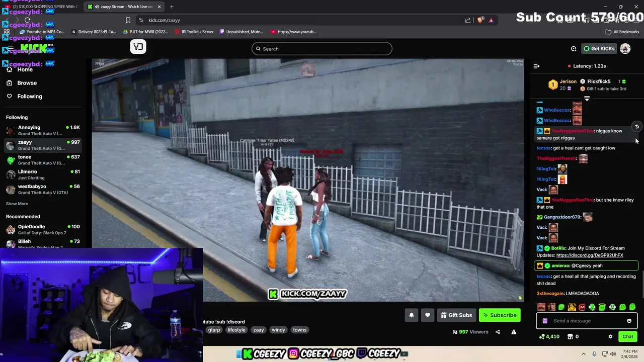Click the browser share icon in address bar
This screenshot has width=644, height=362.
tap(468, 20)
